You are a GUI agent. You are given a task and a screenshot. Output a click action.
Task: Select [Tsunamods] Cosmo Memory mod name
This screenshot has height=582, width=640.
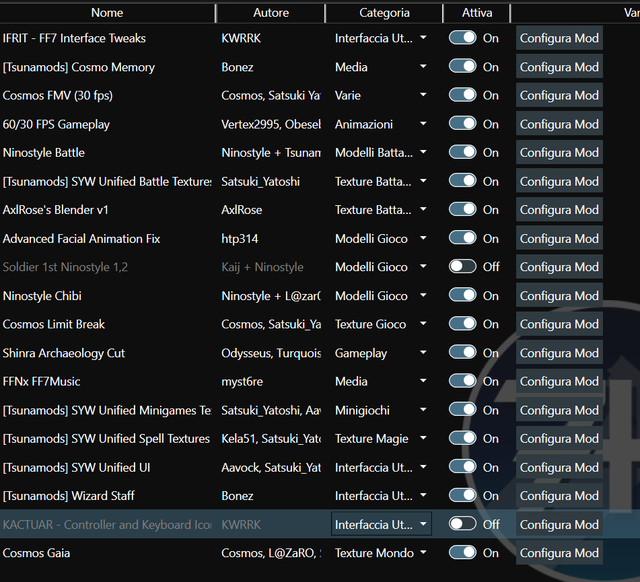coord(78,67)
